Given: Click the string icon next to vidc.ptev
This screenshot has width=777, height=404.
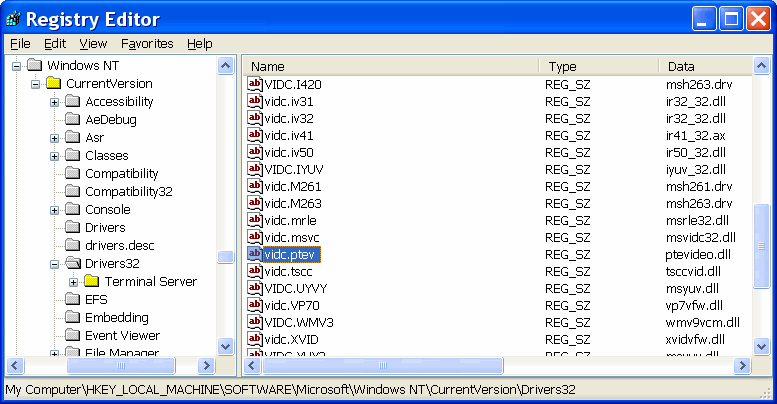Looking at the screenshot, I should (254, 254).
